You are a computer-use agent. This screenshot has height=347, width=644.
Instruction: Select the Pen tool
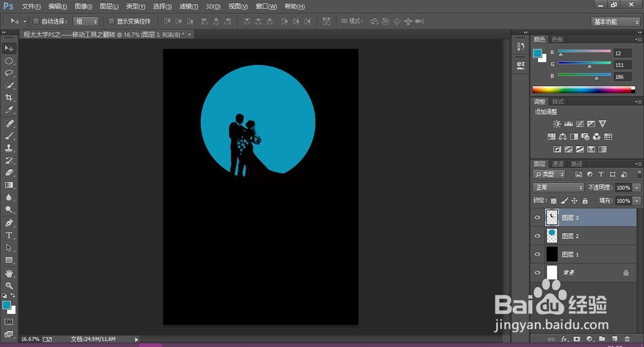pyautogui.click(x=9, y=223)
